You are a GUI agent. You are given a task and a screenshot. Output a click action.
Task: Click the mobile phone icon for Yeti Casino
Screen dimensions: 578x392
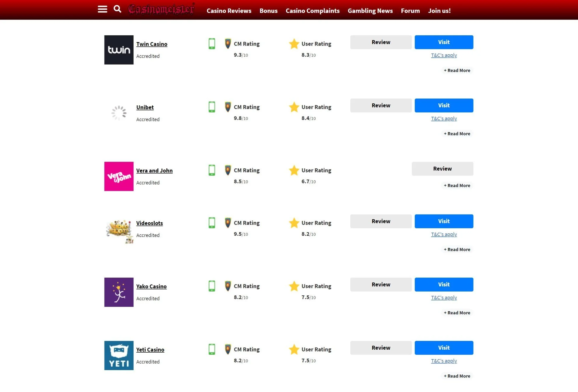pos(212,349)
